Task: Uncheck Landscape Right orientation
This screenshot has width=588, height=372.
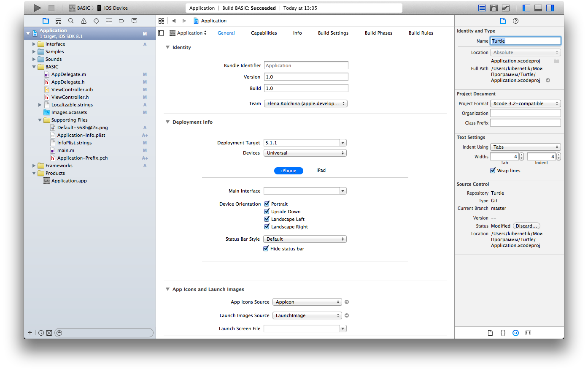Action: (x=267, y=226)
